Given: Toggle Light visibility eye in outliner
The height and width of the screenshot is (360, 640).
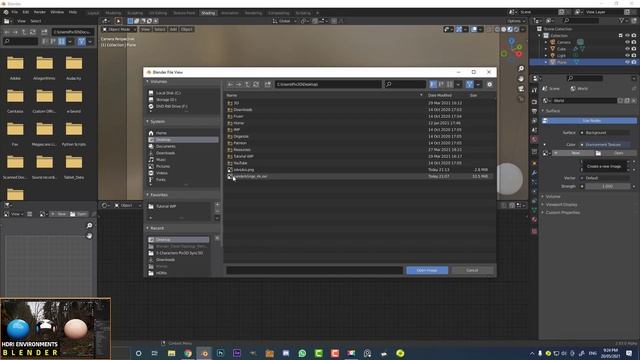Looking at the screenshot, I should point(627,56).
